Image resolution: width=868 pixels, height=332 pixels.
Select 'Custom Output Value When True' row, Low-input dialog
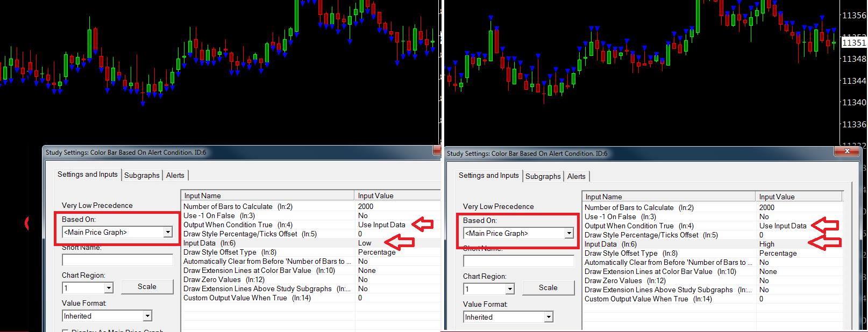pos(311,298)
